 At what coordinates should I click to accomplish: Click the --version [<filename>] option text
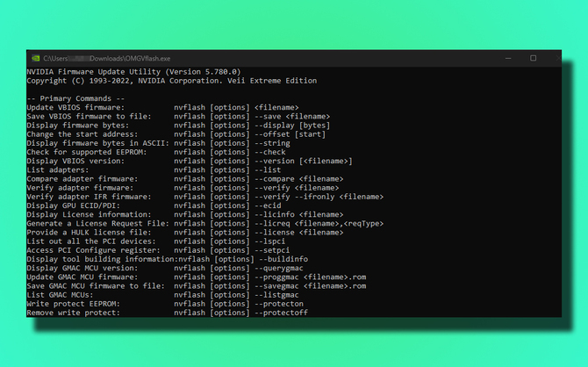[304, 161]
